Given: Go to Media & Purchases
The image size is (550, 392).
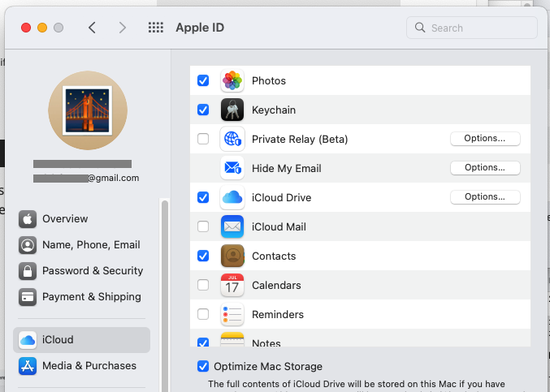Looking at the screenshot, I should (x=89, y=366).
